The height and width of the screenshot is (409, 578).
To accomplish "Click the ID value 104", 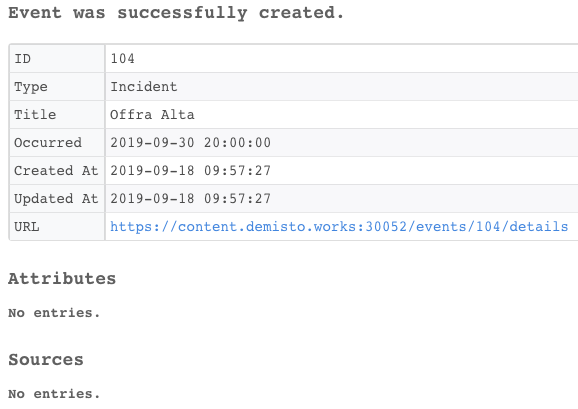I will click(x=123, y=59).
